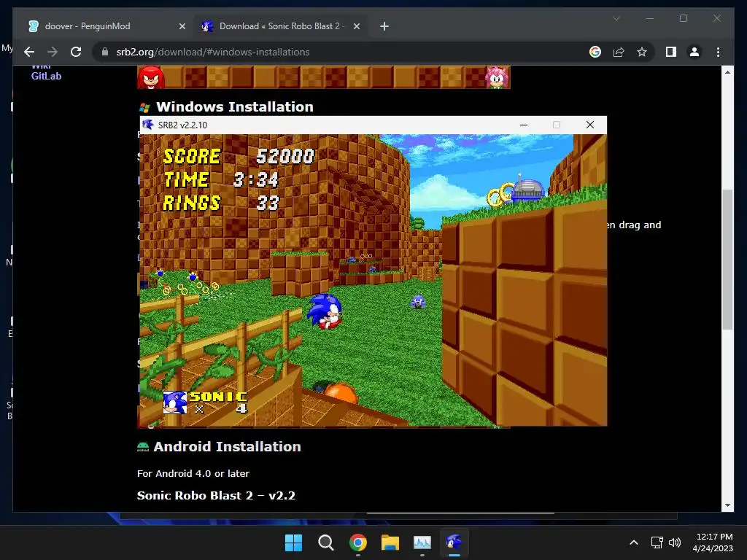Screen dimensions: 747x560
Task: Click 'Sonic Robo Blast 2 – v2.2' heading
Action: (216, 496)
